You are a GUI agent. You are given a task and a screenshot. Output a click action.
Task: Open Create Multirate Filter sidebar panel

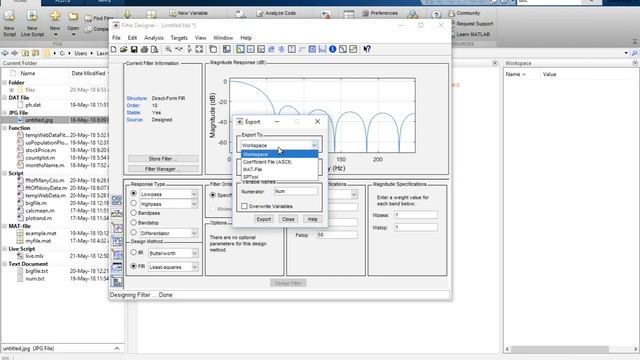[x=117, y=200]
